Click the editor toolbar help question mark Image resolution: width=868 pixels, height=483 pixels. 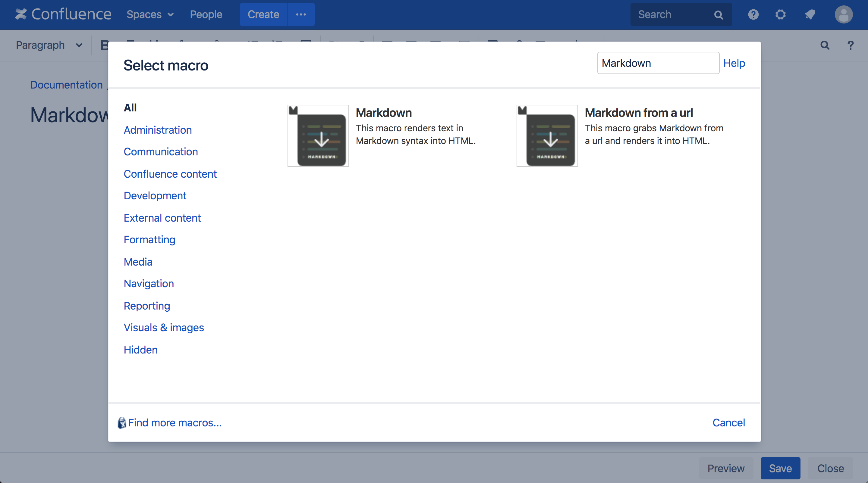point(851,45)
